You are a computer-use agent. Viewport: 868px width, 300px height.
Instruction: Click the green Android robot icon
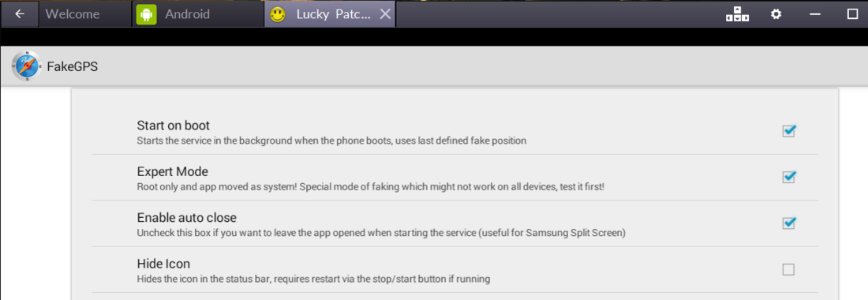pos(147,14)
